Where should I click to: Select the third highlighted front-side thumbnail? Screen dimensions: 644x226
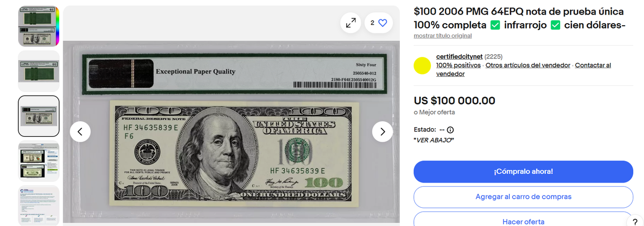click(39, 116)
